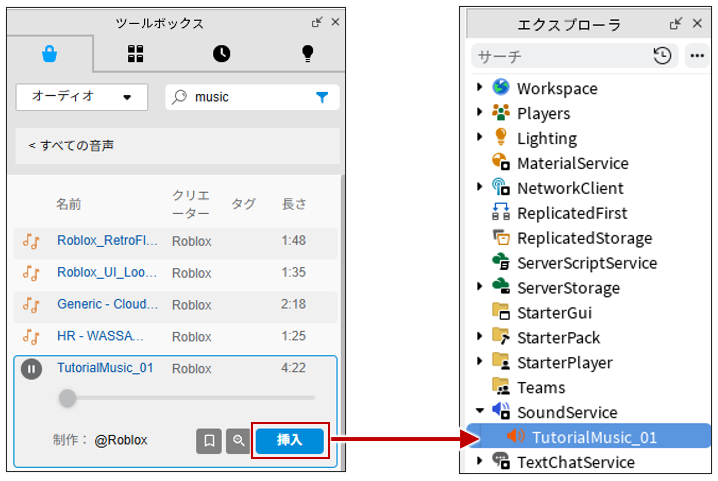Screen dimensions: 718x481
Task: Click music note icon of Generic - Cloud... row
Action: 31,305
